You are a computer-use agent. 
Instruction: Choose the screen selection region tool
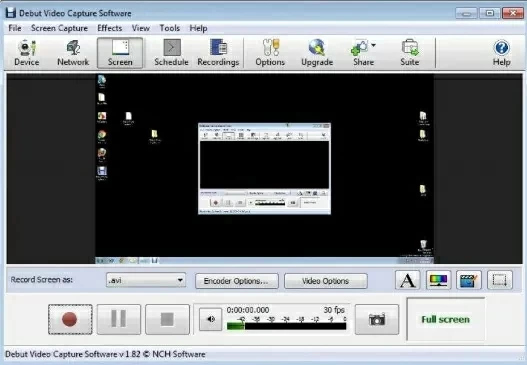pyautogui.click(x=500, y=280)
